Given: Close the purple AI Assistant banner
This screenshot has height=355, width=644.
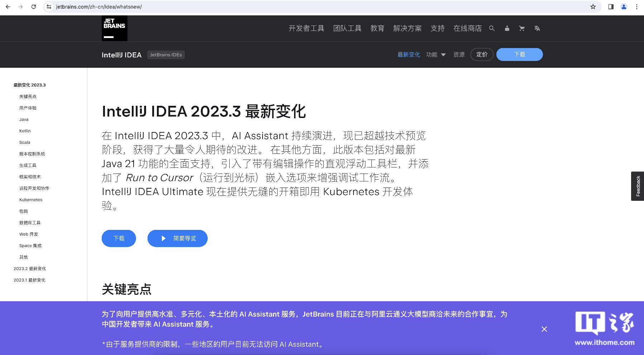Looking at the screenshot, I should click(544, 329).
